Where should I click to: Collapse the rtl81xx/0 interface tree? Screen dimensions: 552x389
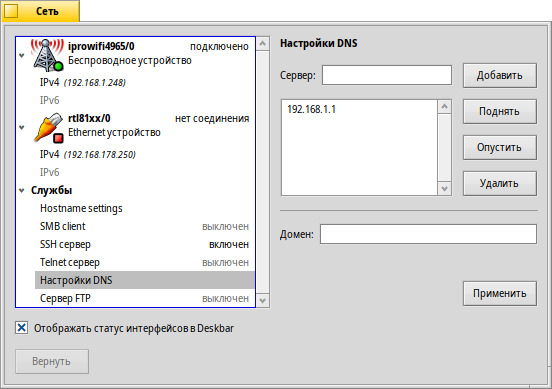point(21,127)
